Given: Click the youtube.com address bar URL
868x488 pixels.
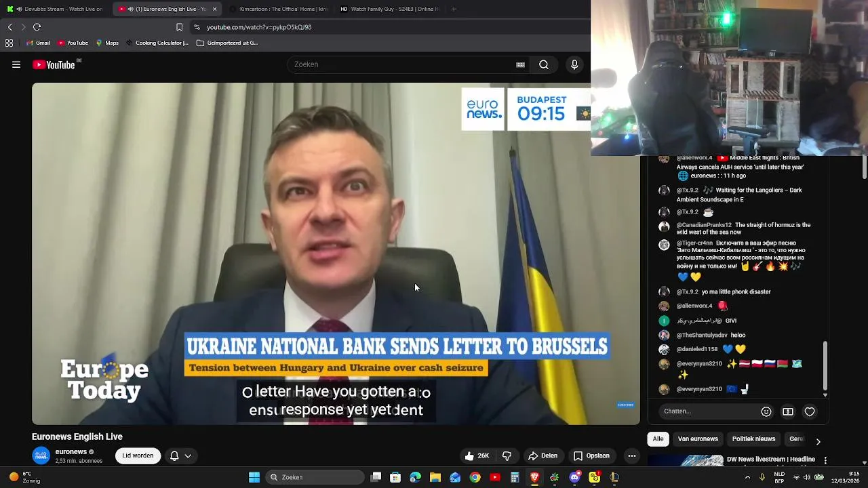Looking at the screenshot, I should pos(259,27).
